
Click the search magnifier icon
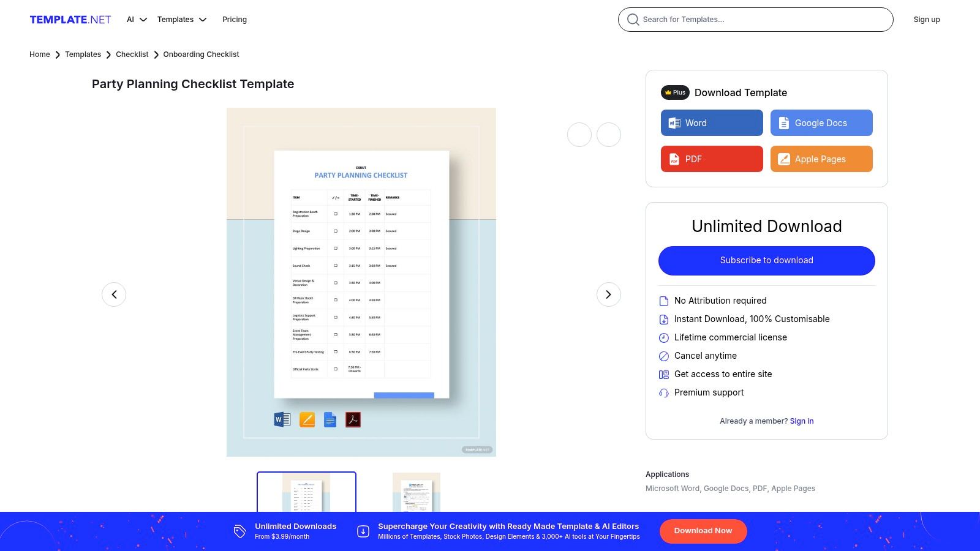point(633,20)
